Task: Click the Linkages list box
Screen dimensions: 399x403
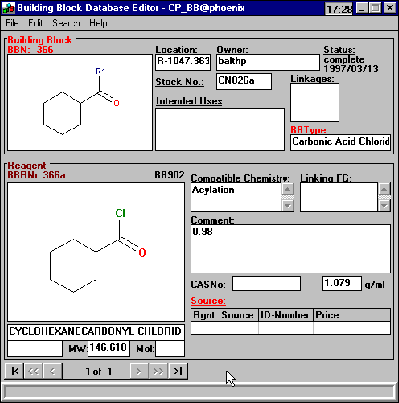Action: 315,102
